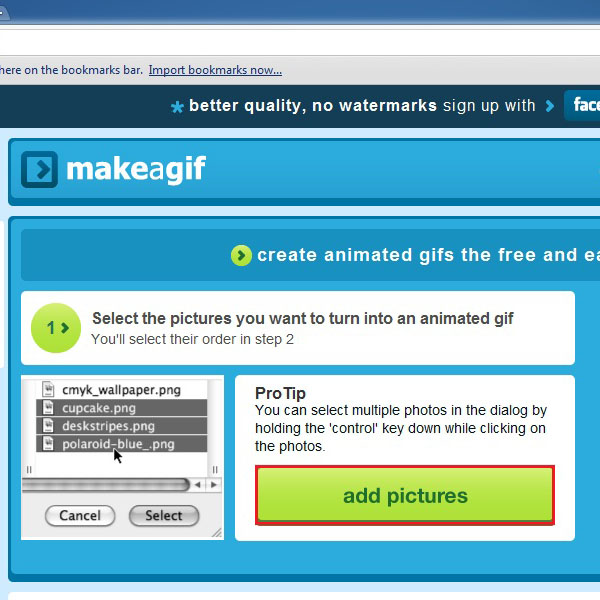Select deskstripes.png in the file list
This screenshot has width=600, height=600.
pyautogui.click(x=122, y=426)
